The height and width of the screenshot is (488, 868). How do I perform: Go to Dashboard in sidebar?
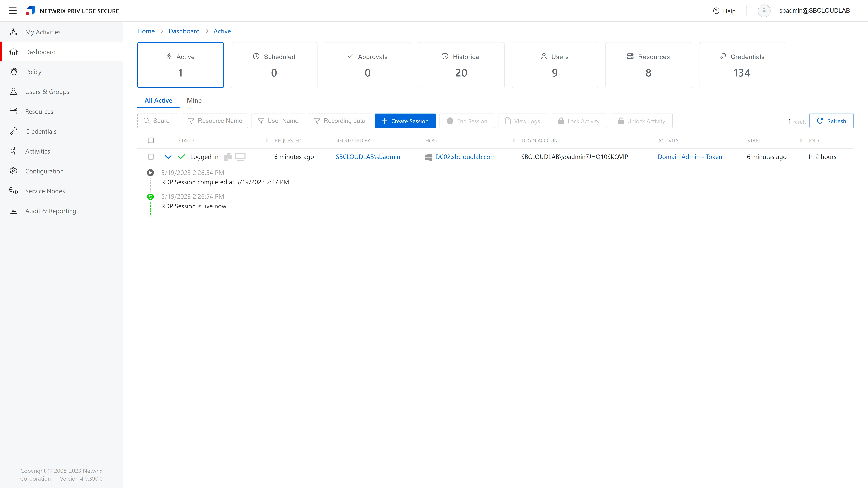61,52
